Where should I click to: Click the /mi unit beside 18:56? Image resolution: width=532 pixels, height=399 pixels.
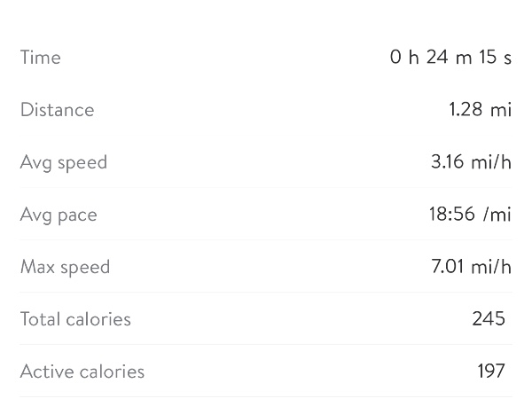[498, 215]
